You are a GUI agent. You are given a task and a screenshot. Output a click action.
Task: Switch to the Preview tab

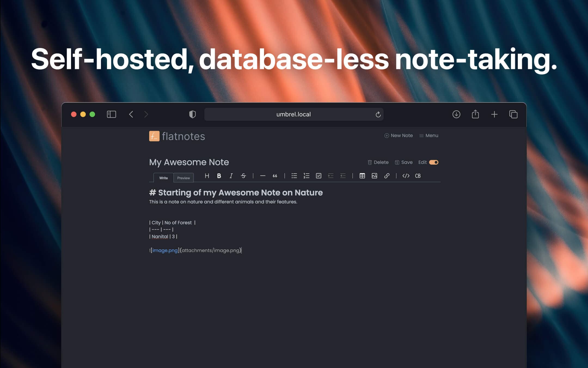183,178
